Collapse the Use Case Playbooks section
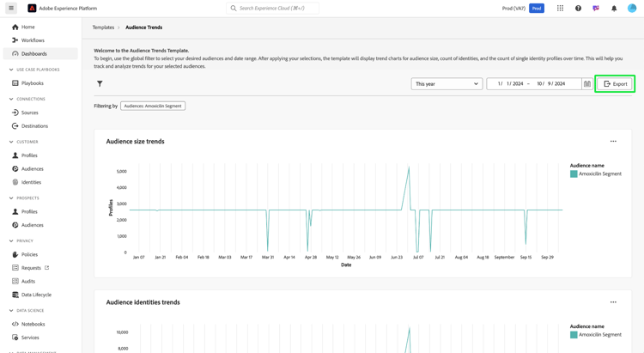644x353 pixels. click(11, 70)
